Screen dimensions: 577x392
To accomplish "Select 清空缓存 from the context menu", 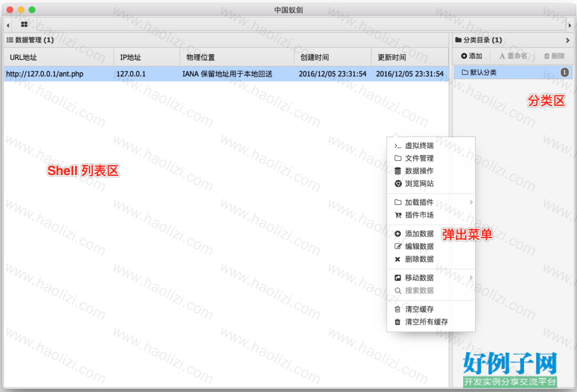I will 431,309.
